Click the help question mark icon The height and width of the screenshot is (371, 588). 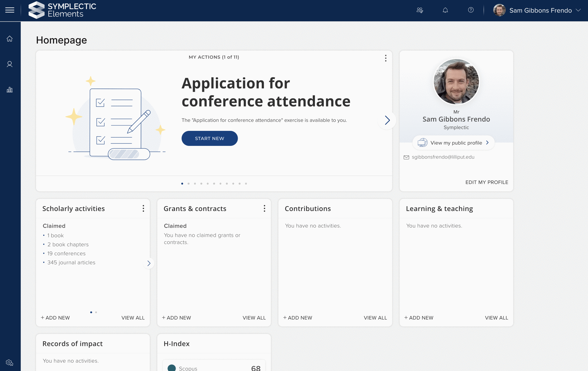[471, 10]
